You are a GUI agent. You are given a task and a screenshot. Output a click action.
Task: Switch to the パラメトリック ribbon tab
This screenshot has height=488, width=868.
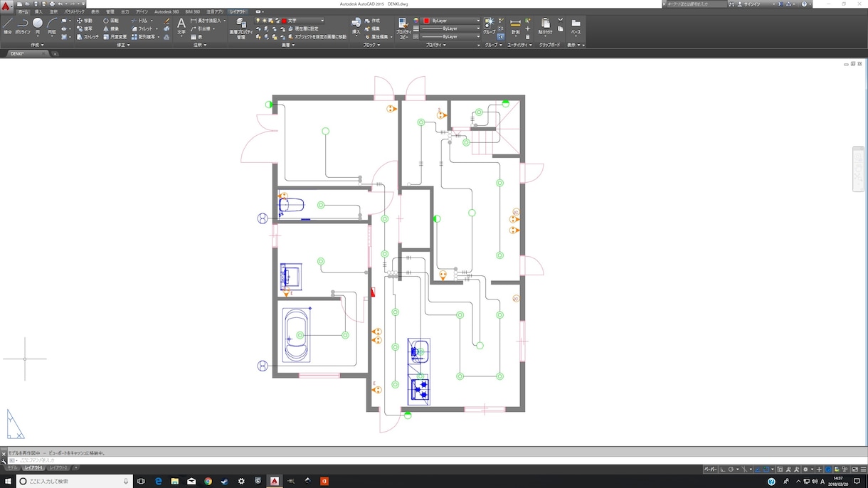click(74, 12)
